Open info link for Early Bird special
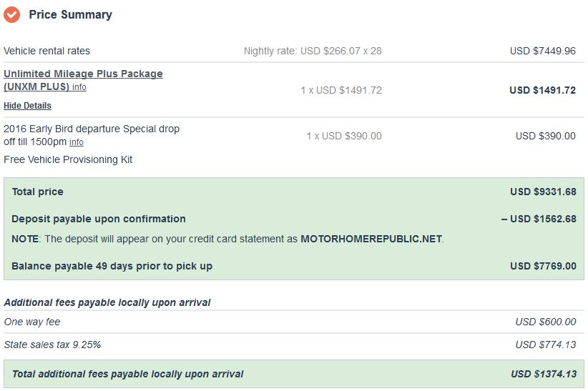 (77, 142)
